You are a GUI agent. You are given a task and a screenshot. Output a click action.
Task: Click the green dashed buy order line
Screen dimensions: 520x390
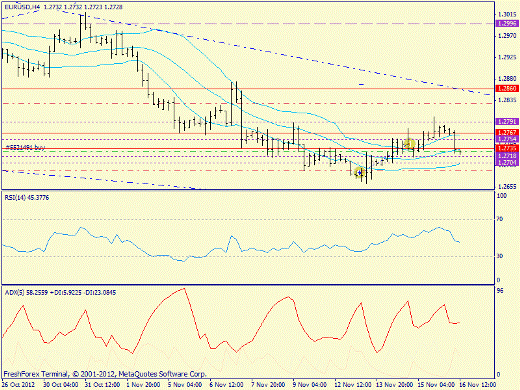[x=248, y=151]
